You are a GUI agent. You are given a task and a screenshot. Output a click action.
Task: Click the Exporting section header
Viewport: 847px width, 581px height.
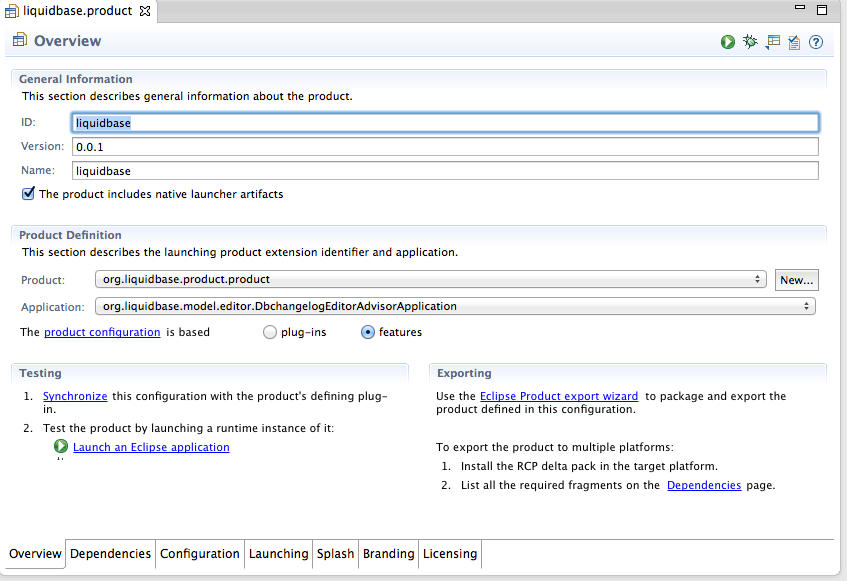464,373
